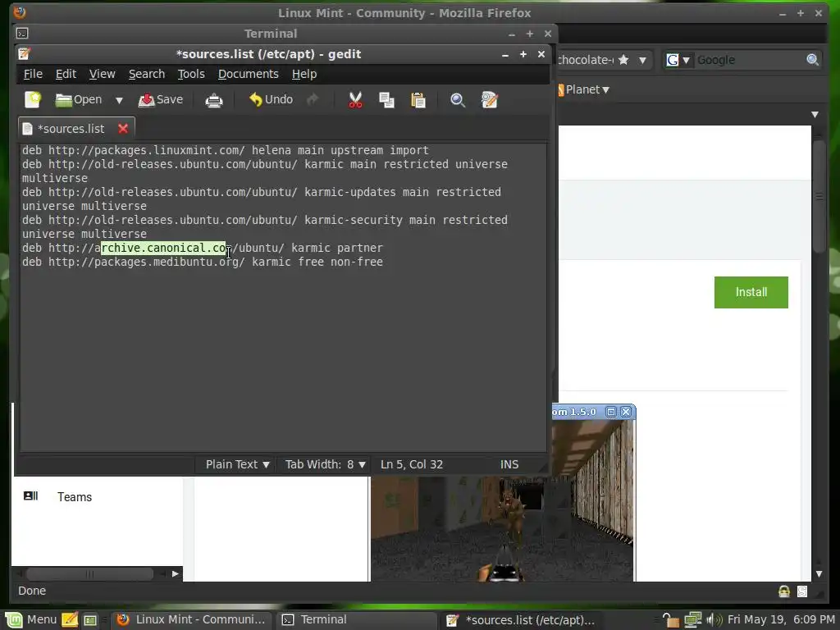Open the Documents menu in gedit
The height and width of the screenshot is (630, 840).
tap(248, 74)
